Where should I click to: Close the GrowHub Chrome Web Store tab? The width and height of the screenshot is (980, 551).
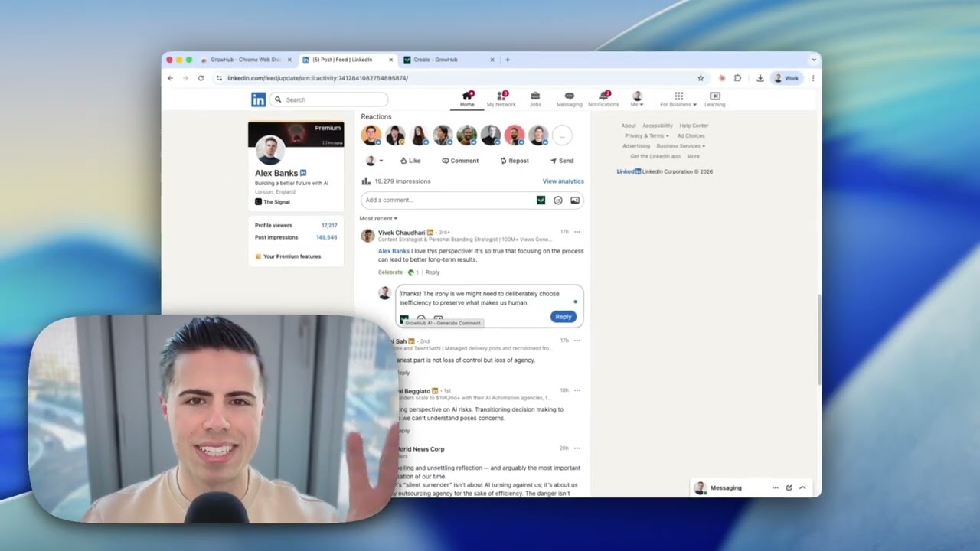289,60
